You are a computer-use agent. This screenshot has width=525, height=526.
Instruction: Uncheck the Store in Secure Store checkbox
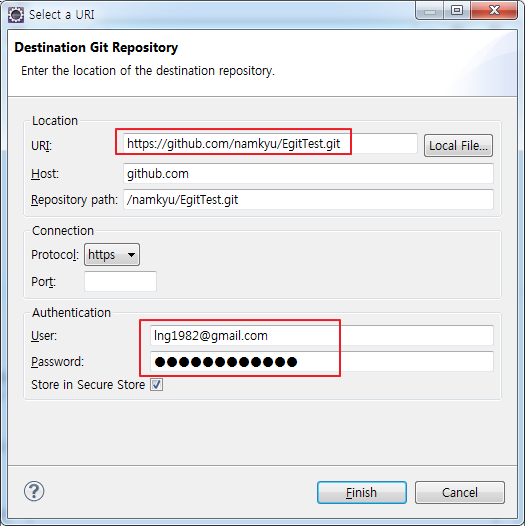point(156,385)
